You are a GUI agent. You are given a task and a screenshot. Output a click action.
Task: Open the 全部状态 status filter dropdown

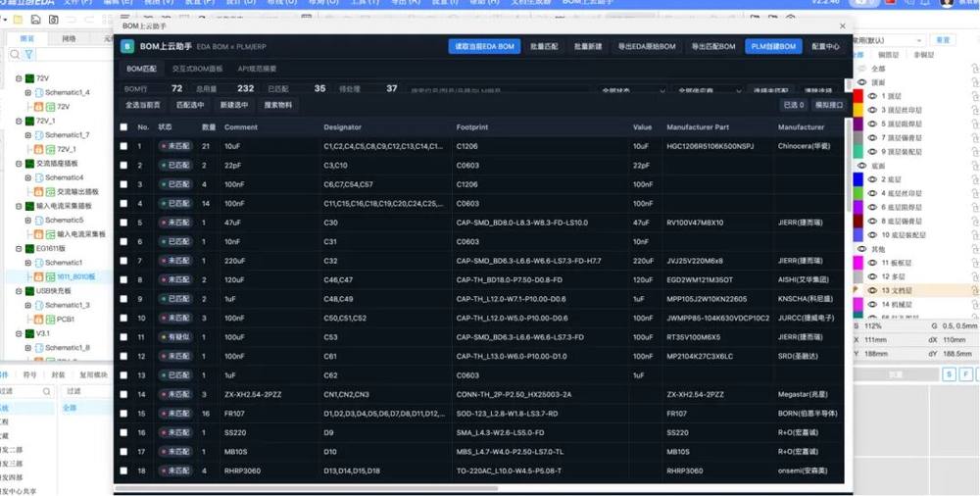[x=631, y=91]
